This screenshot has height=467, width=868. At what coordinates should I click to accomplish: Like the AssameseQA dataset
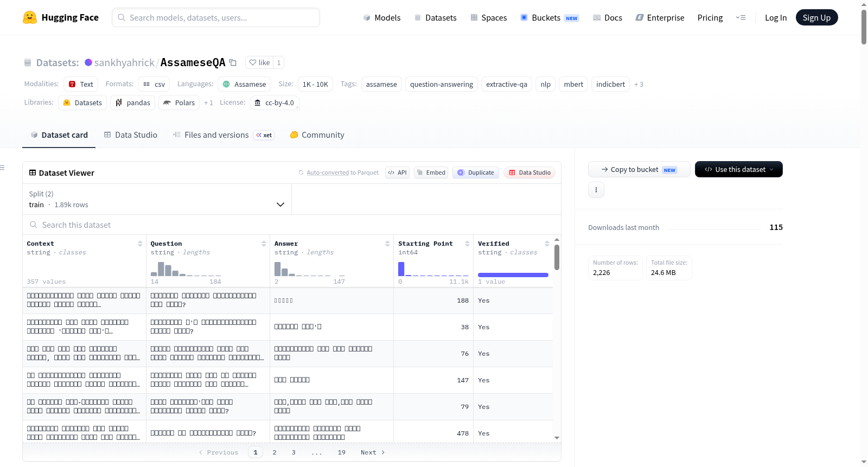[x=259, y=62]
